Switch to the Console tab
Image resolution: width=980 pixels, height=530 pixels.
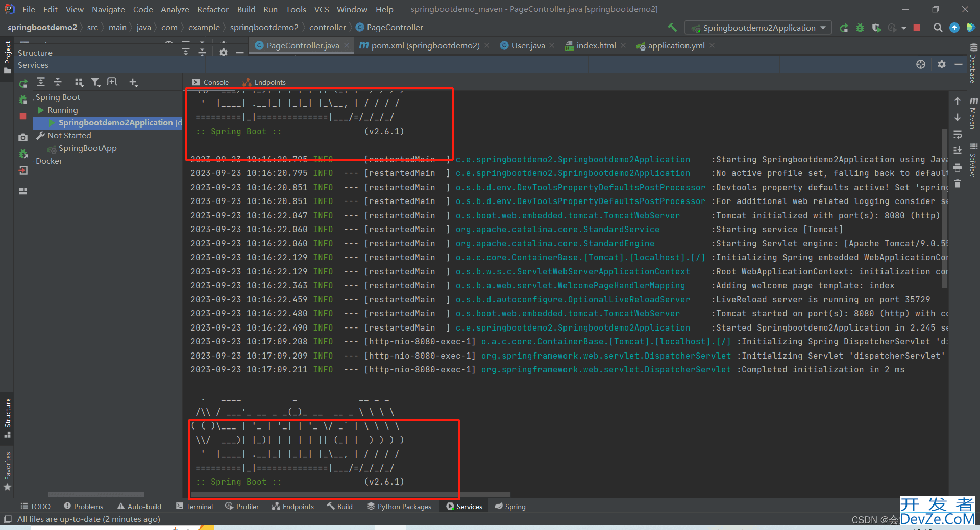(210, 82)
